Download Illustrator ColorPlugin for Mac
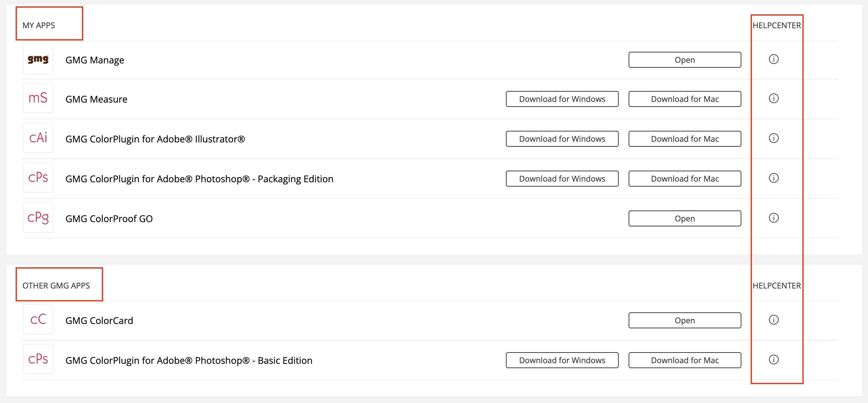 [685, 139]
